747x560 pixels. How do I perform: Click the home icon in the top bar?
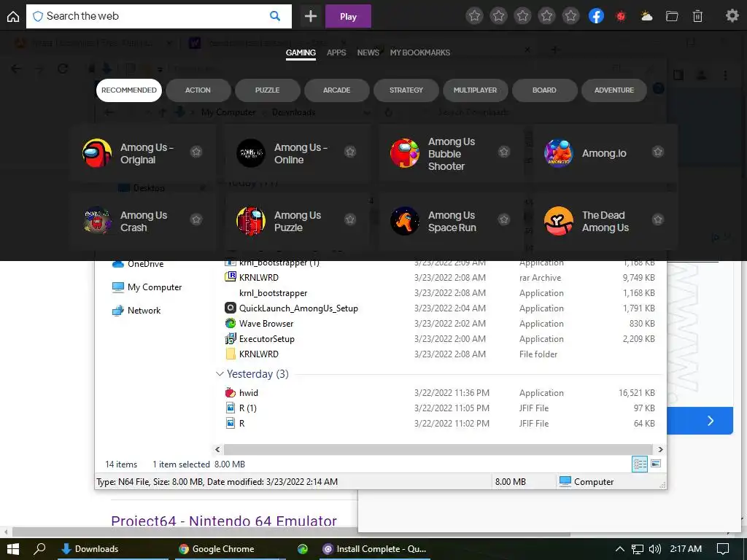pyautogui.click(x=13, y=16)
